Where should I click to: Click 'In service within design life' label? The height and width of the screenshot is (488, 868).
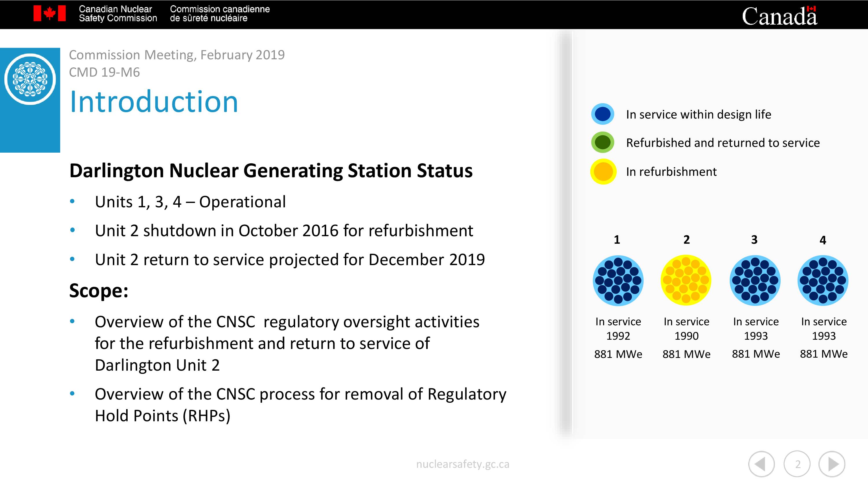698,114
